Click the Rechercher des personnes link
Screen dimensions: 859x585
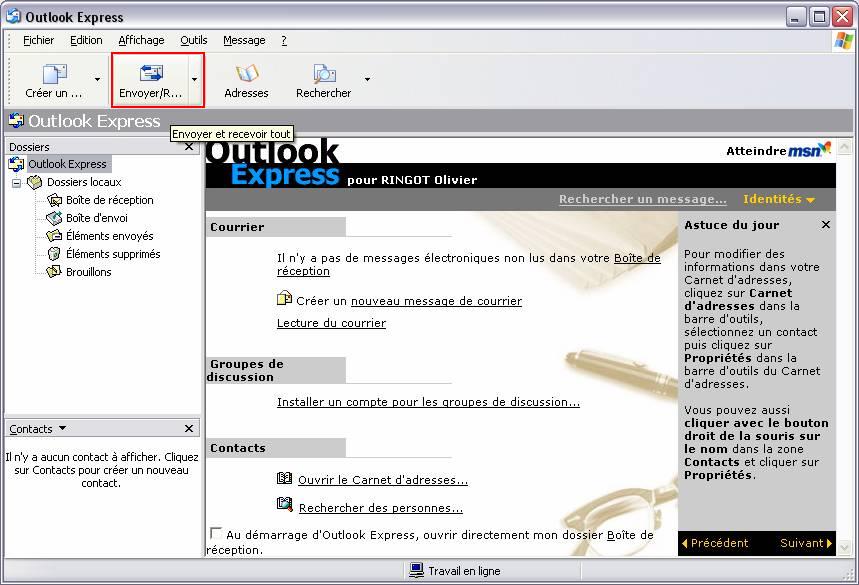pyautogui.click(x=381, y=508)
